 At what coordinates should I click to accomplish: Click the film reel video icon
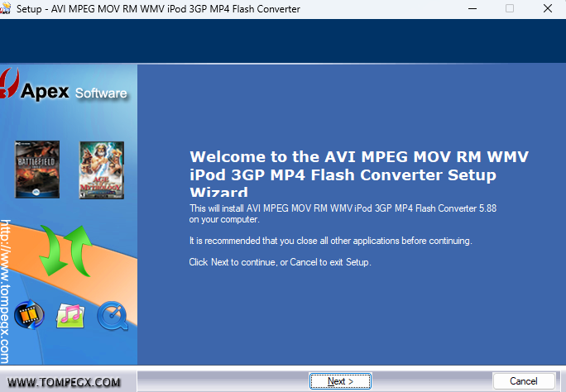click(31, 316)
